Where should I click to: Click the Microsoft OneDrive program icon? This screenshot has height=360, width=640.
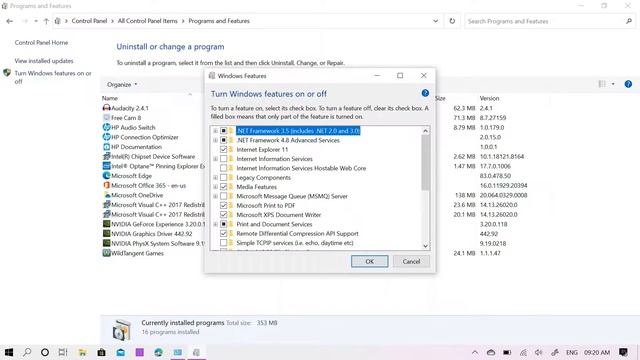(x=107, y=195)
